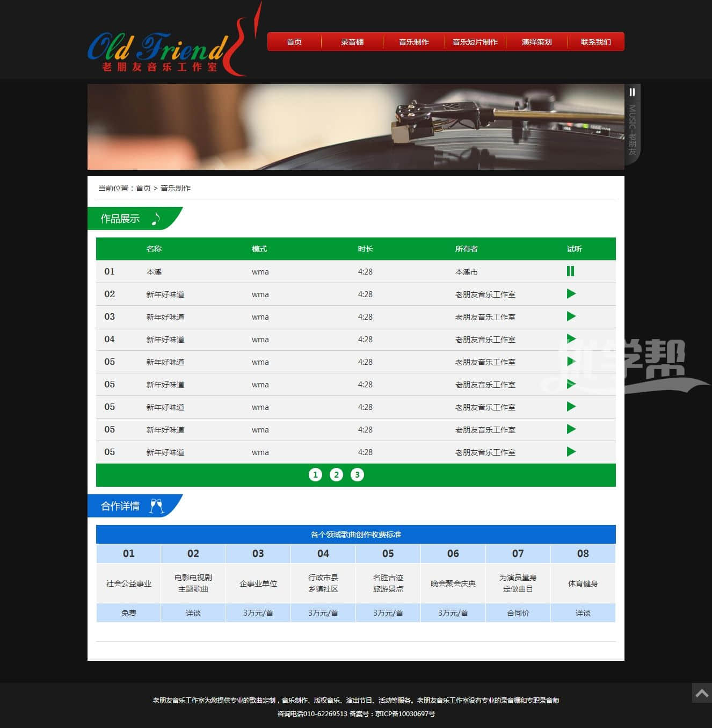Click the turntable banner image
The width and height of the screenshot is (712, 728).
click(x=355, y=127)
